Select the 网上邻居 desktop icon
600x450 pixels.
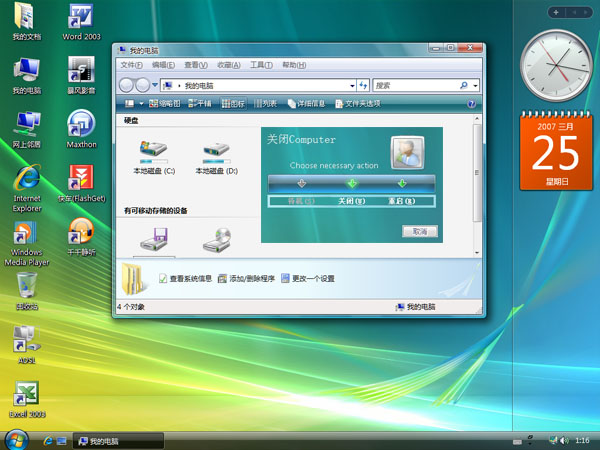click(x=26, y=129)
